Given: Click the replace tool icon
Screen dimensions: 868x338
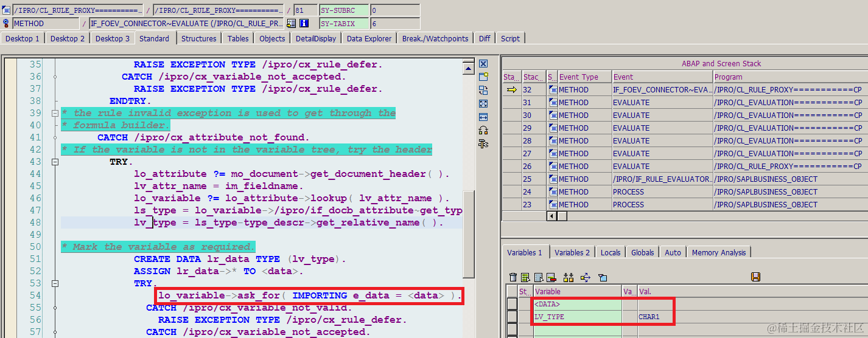Looking at the screenshot, I should point(483,90).
